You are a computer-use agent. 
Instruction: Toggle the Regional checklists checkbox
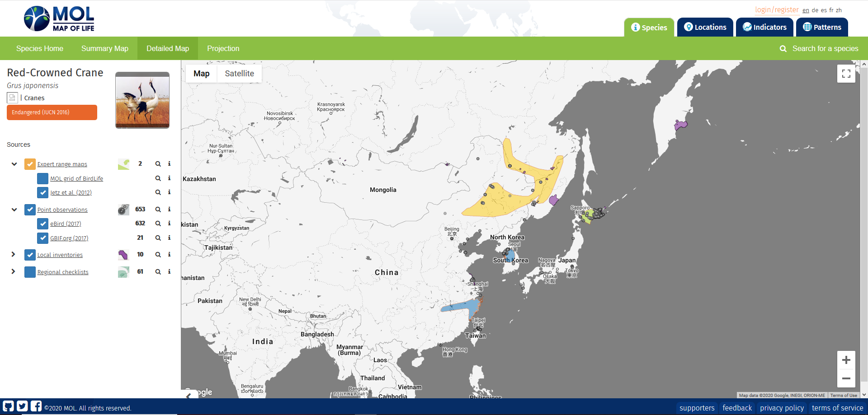(30, 272)
